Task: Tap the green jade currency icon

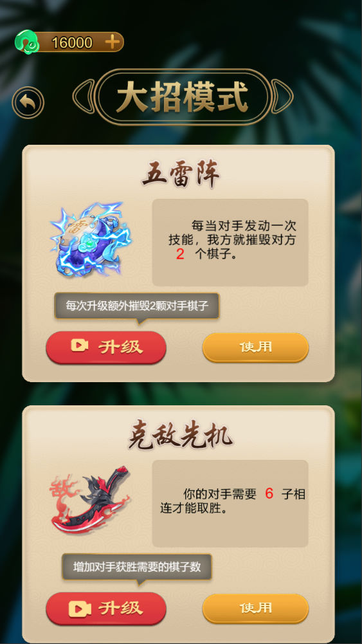Action: pos(26,42)
